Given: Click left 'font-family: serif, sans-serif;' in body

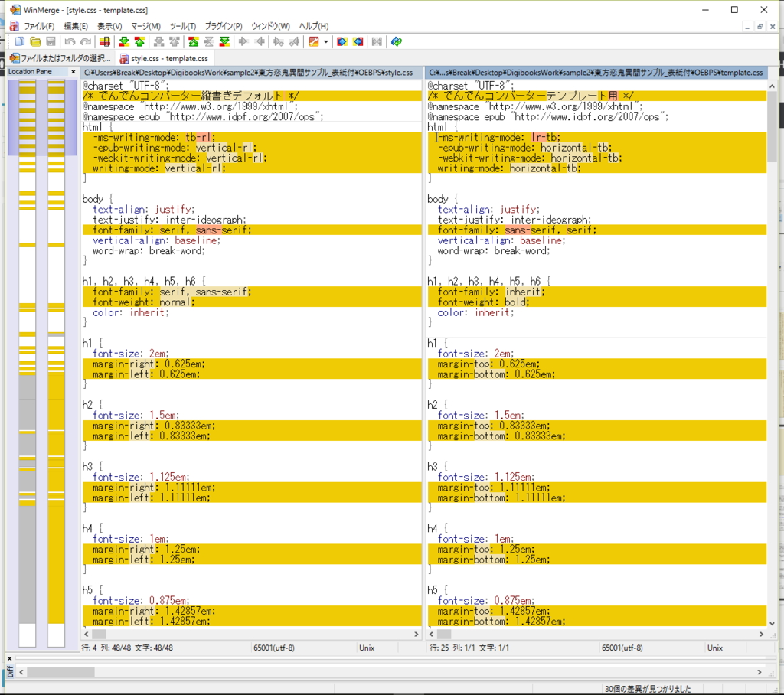Looking at the screenshot, I should 171,230.
